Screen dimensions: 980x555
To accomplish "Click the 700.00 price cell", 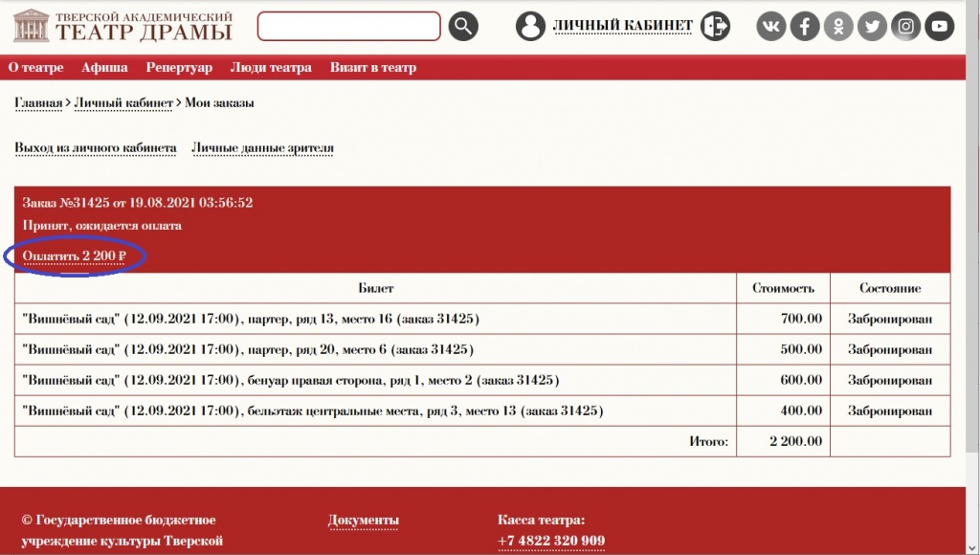I will (783, 319).
